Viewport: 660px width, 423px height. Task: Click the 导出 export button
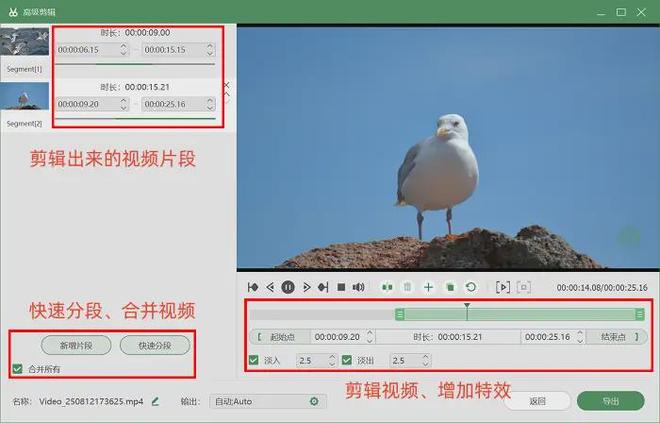tap(609, 401)
